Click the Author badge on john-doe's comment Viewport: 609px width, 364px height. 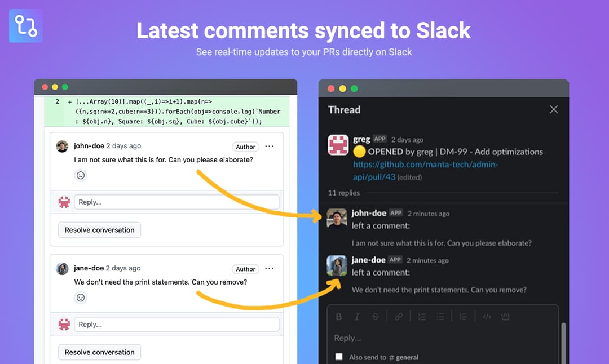[x=245, y=147]
